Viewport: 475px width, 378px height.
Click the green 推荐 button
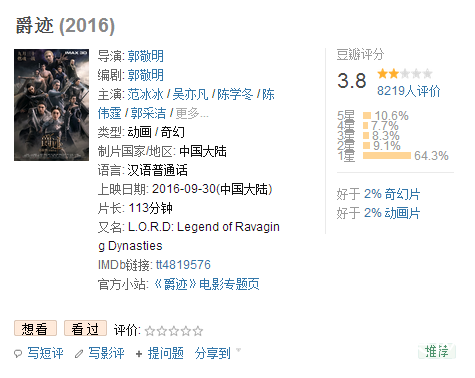coord(437,351)
